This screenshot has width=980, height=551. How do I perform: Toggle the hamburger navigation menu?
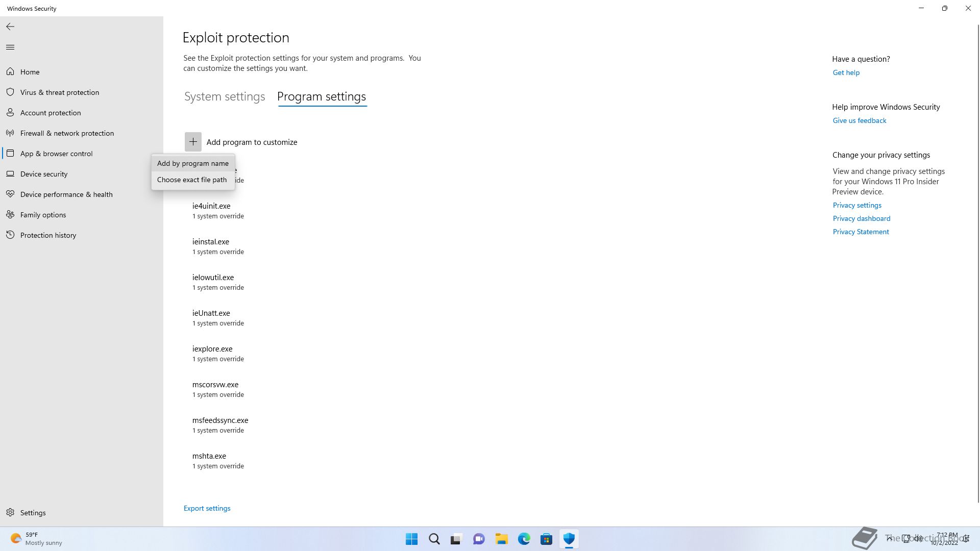click(10, 47)
